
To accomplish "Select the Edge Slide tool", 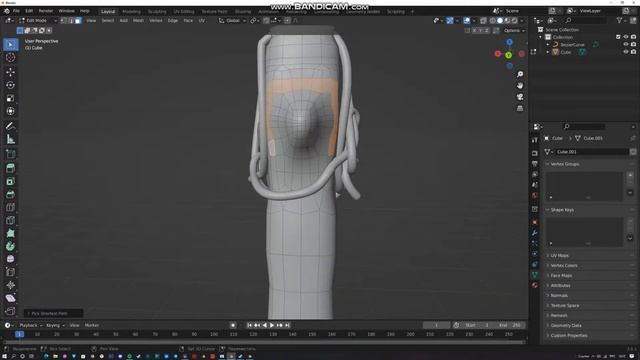I will coord(11,272).
